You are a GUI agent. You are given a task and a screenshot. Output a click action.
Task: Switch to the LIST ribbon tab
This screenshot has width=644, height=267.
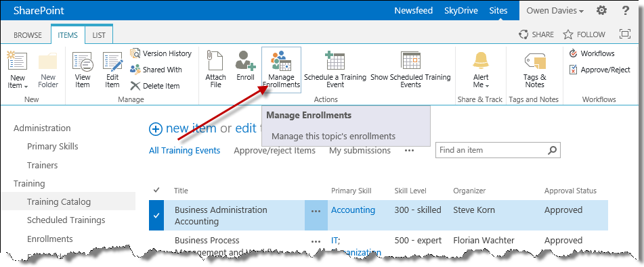point(99,35)
